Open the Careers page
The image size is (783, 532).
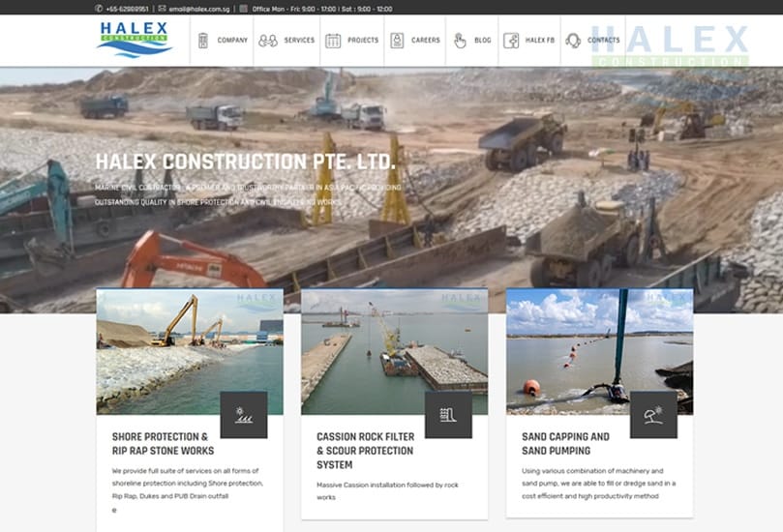(426, 41)
